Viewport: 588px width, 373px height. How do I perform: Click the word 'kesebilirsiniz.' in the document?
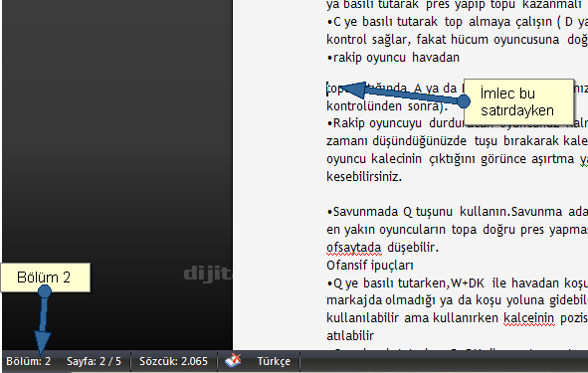click(x=364, y=177)
